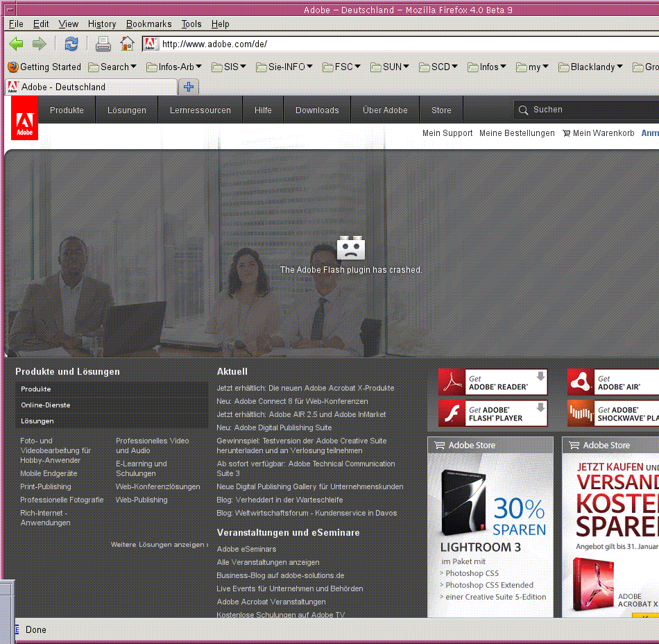Open Web-Konferenzlösungen link
Screen dimensions: 659x644
158,486
